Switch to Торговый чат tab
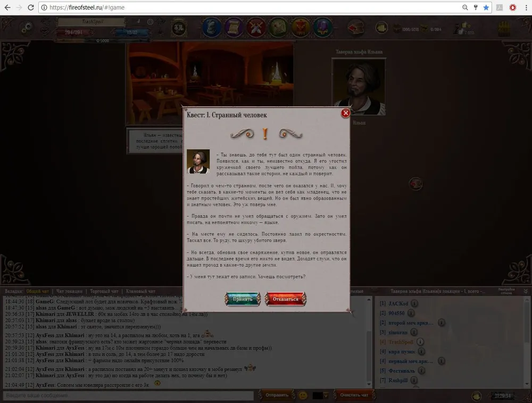 point(104,291)
